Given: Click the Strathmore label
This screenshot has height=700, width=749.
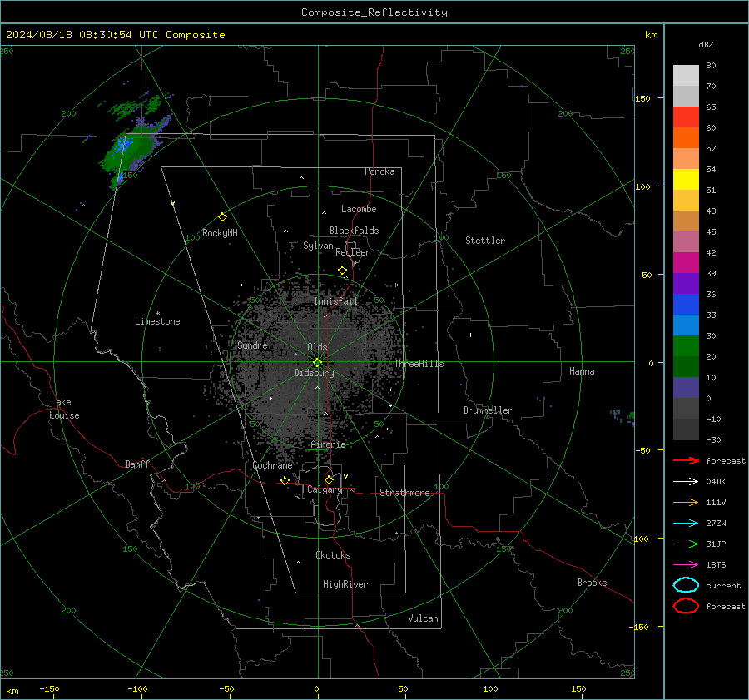Looking at the screenshot, I should pos(404,493).
